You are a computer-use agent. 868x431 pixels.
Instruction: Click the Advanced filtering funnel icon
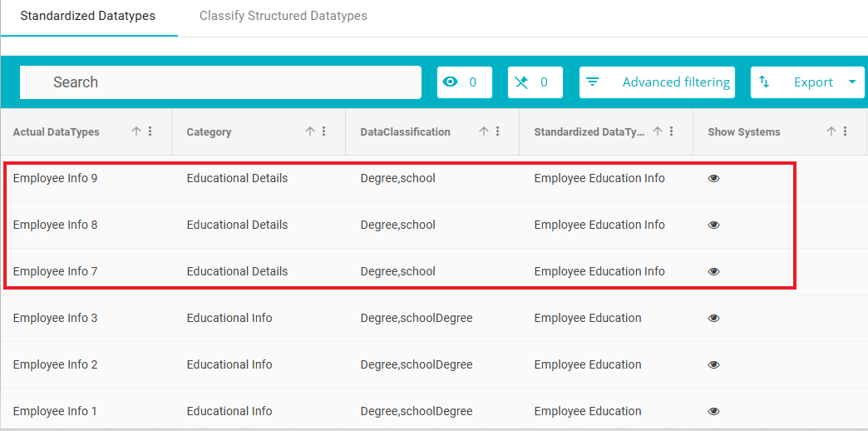click(x=592, y=82)
